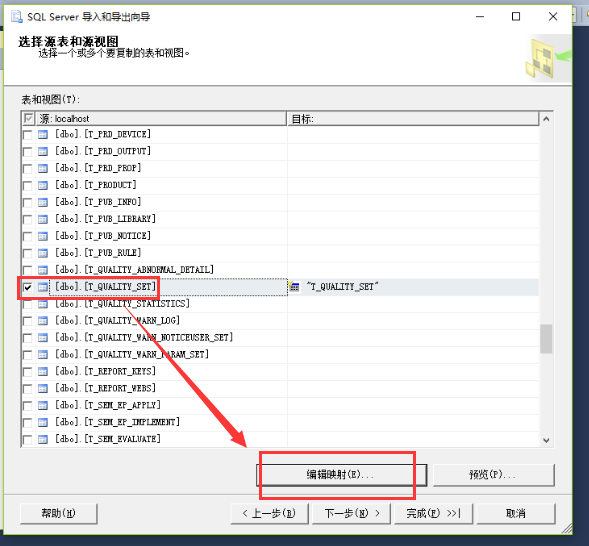Click table icon for T_QUALITY_WARN_NOTICEUSER_SET row
This screenshot has height=546, width=589.
43,338
